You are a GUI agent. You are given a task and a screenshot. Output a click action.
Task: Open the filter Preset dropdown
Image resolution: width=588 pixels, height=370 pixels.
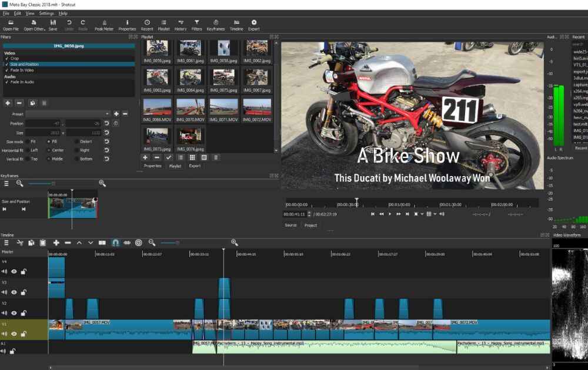pyautogui.click(x=68, y=114)
